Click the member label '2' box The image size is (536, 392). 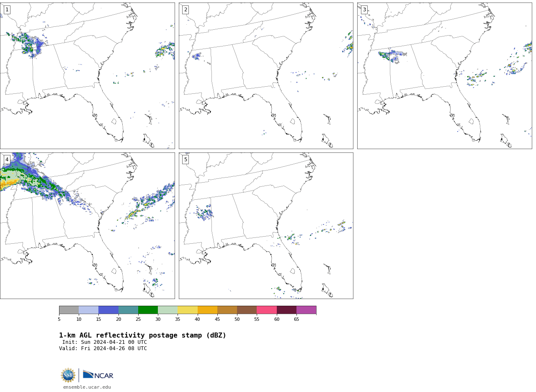click(x=186, y=10)
